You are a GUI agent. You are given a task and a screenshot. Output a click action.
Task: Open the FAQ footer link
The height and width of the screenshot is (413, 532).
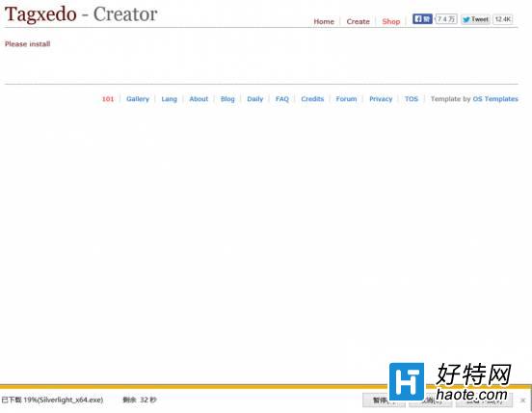click(x=282, y=99)
